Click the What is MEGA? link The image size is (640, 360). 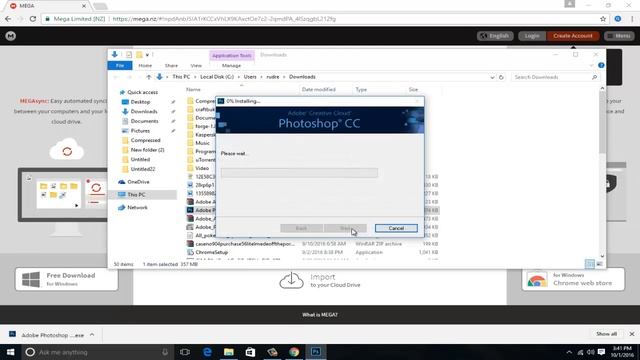[320, 315]
